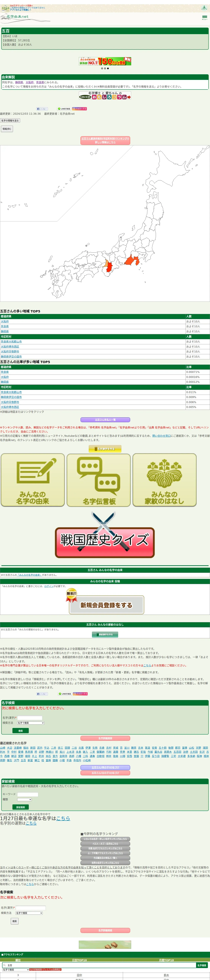Open the 「みんなの名字の由来」 link

point(29,575)
